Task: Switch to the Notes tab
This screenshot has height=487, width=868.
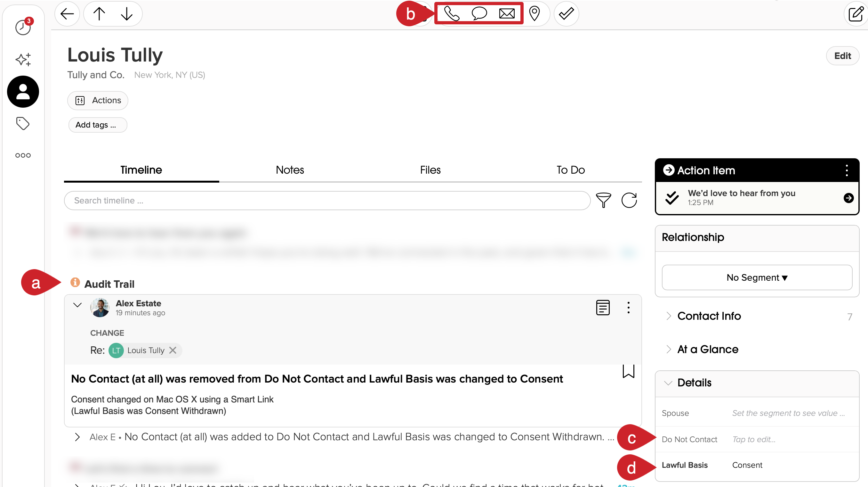Action: (x=290, y=169)
